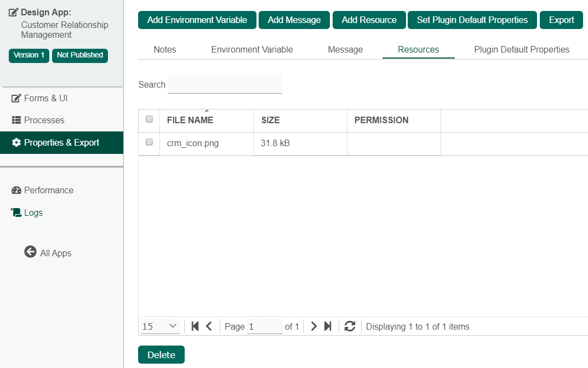Refresh the resources table
588x368 pixels.
coord(350,326)
